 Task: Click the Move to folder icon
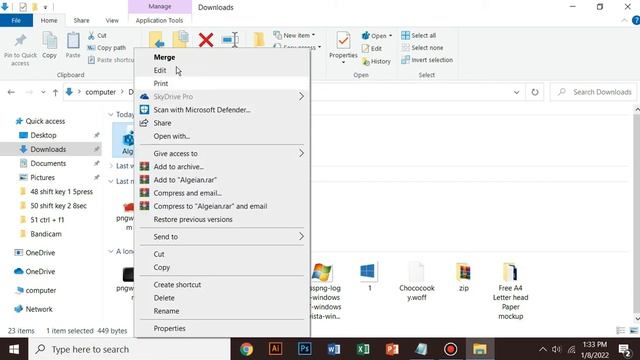(156, 39)
